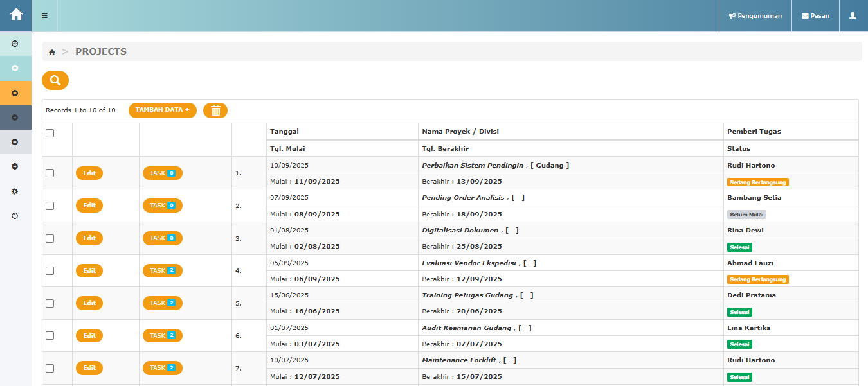This screenshot has height=386, width=868.
Task: Edit the Digitalisasi Dokumen project
Action: tap(89, 238)
